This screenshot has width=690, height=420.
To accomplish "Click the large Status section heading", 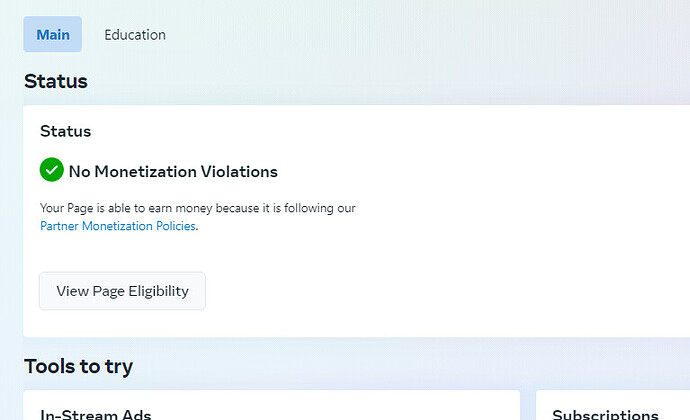I will [x=56, y=81].
